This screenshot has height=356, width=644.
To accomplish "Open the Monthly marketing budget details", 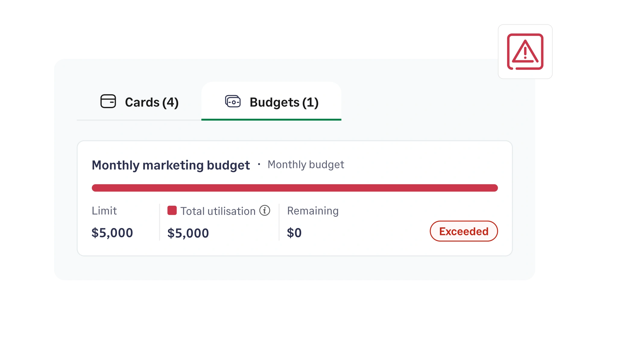I will (x=171, y=164).
